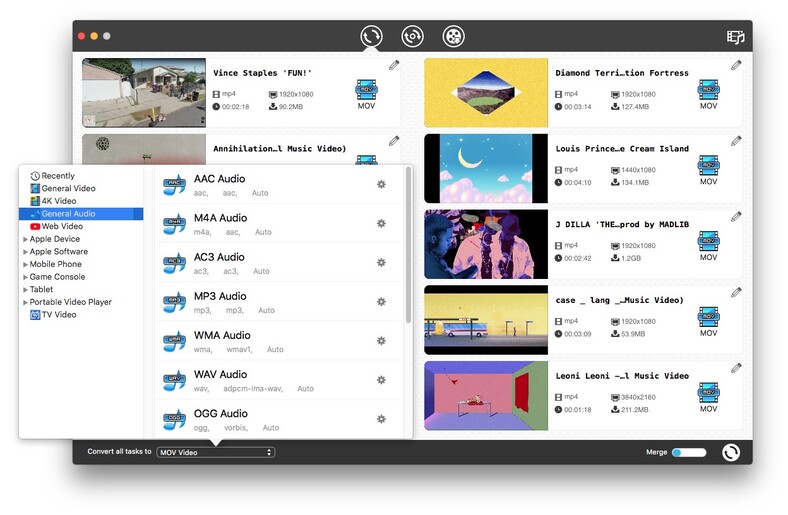Screen dimensions: 788x515
Task: Edit the Vince Staples 'FUN!' video with pencil icon
Action: (394, 65)
